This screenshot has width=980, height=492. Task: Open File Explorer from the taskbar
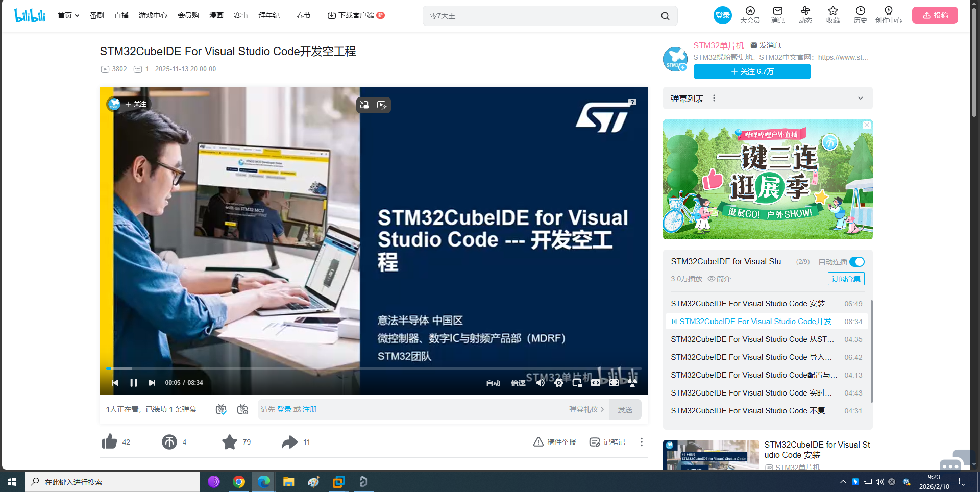click(x=289, y=482)
